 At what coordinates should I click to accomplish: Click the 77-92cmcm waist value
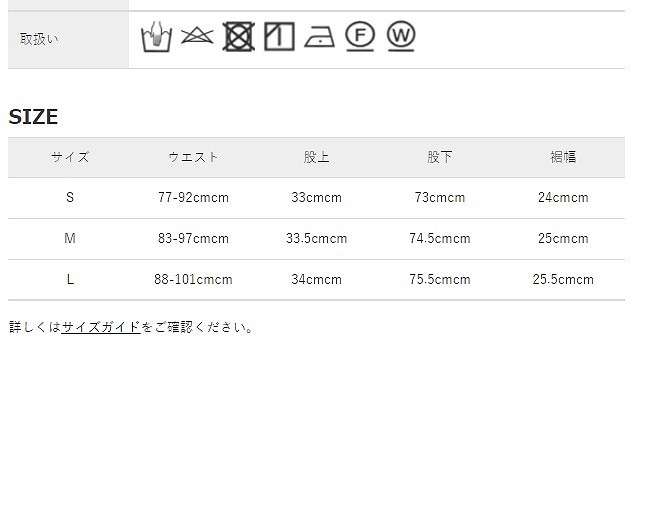point(193,197)
